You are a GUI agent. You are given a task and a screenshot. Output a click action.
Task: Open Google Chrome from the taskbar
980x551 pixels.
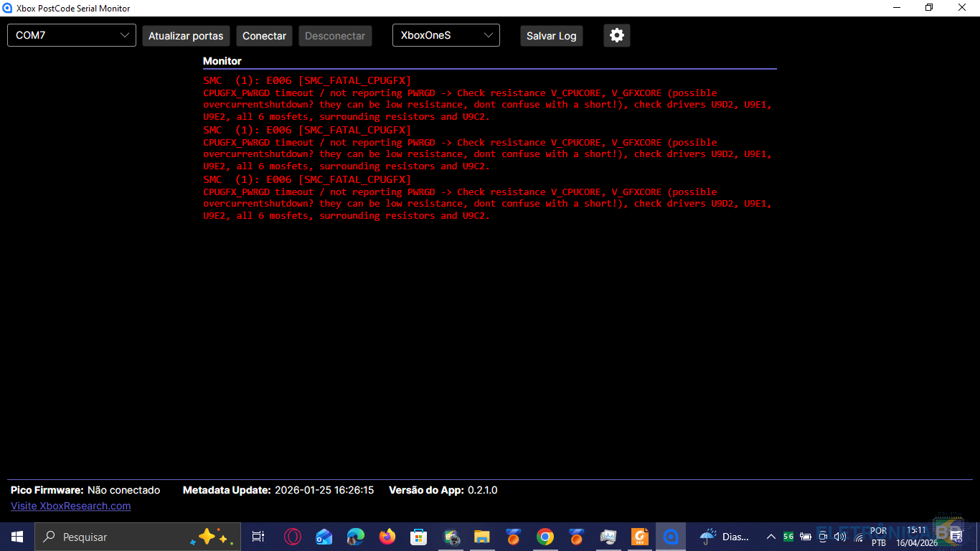[545, 537]
